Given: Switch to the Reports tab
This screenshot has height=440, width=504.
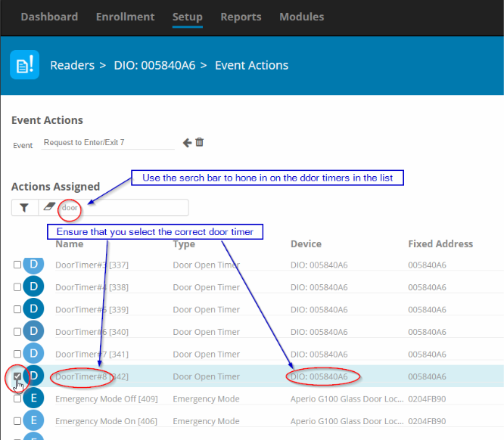Looking at the screenshot, I should [x=241, y=17].
